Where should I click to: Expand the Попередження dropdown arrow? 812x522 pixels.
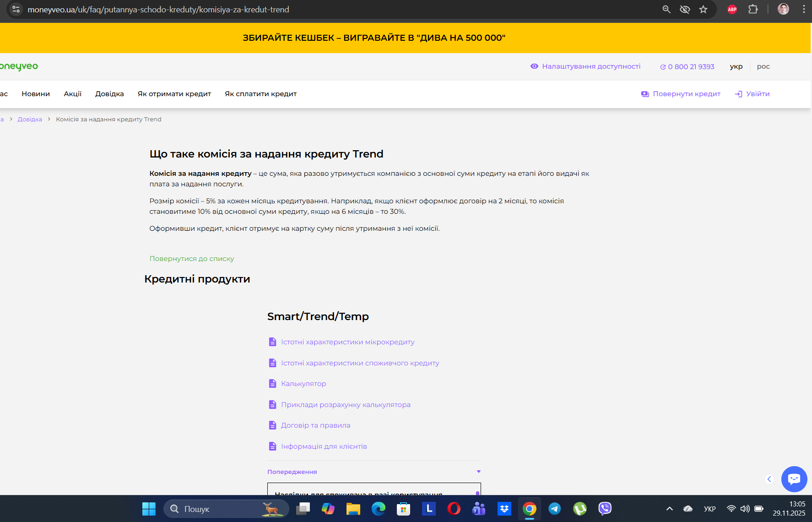pos(479,472)
